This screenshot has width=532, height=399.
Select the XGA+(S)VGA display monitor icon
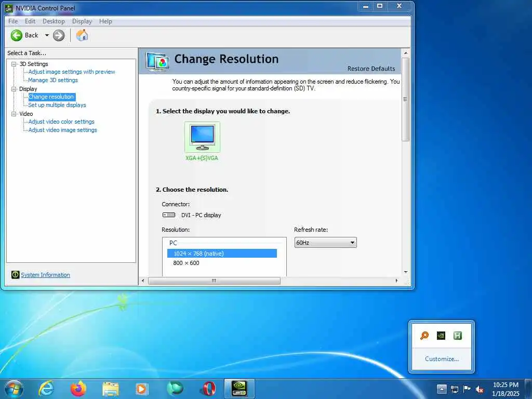pyautogui.click(x=202, y=137)
